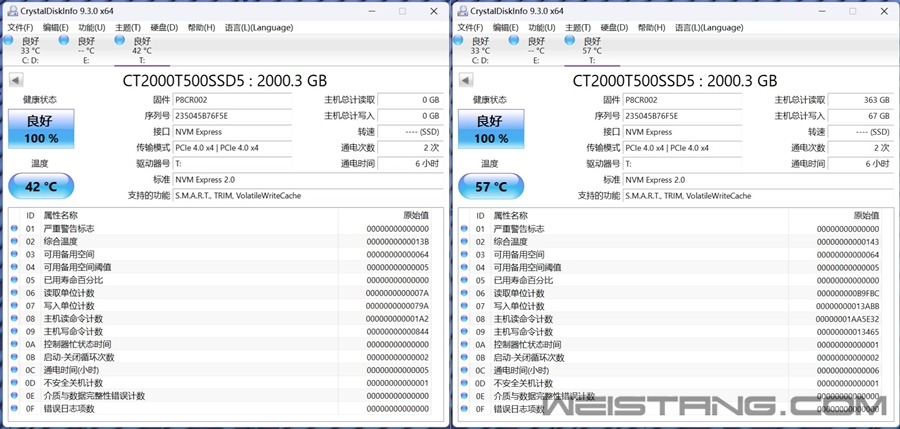
Task: Click status dot of row 01 严重警告标志 left window
Action: [x=14, y=229]
